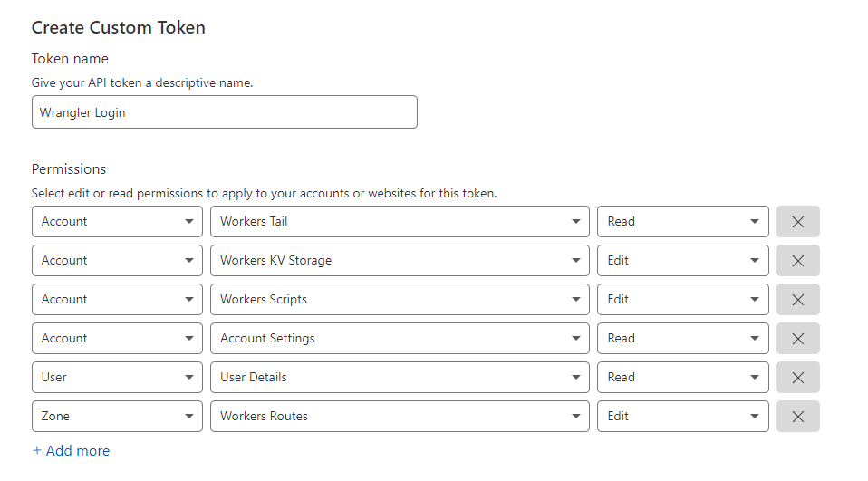Click the Add more permissions link
This screenshot has width=868, height=481.
tap(71, 451)
